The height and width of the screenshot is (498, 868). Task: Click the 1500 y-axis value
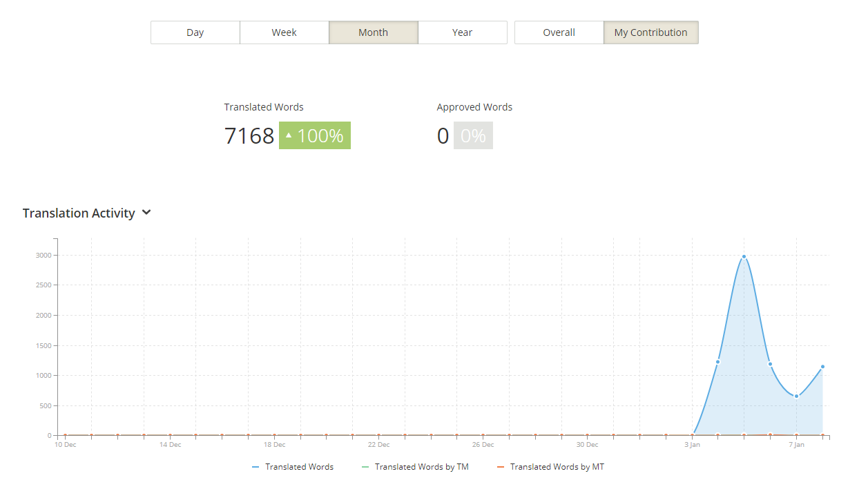pyautogui.click(x=44, y=345)
